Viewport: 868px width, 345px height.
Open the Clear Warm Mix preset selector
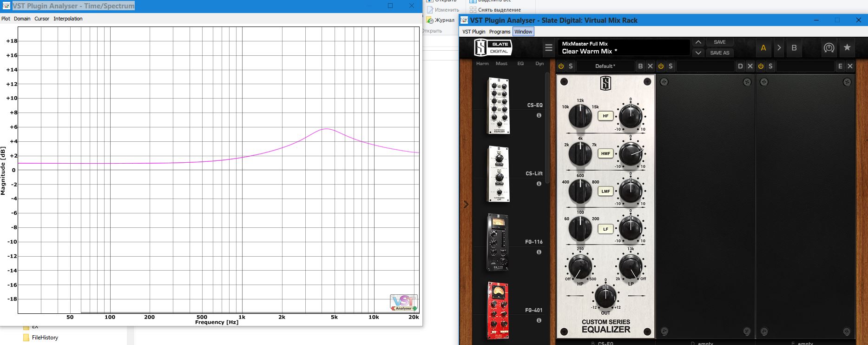(x=624, y=47)
